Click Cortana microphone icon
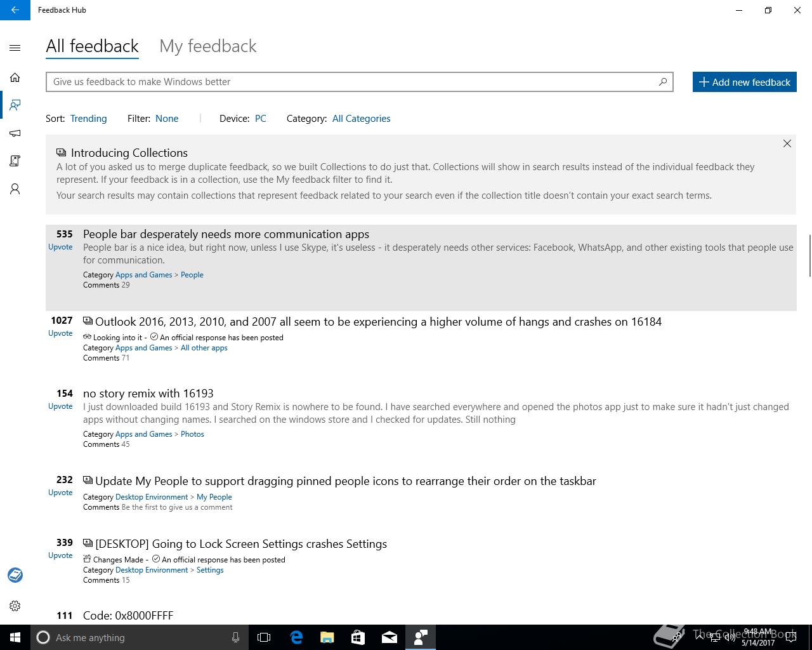812x650 pixels. [235, 637]
